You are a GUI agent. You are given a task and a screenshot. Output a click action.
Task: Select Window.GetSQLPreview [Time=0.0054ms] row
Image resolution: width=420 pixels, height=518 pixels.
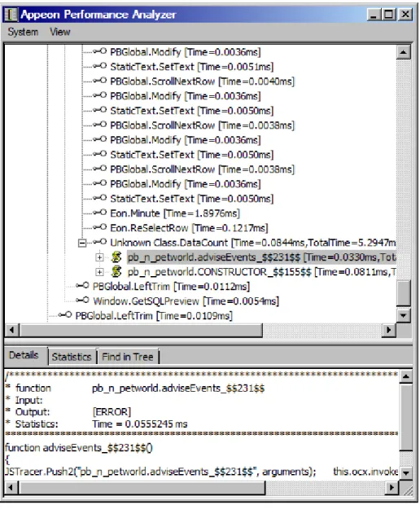[186, 301]
